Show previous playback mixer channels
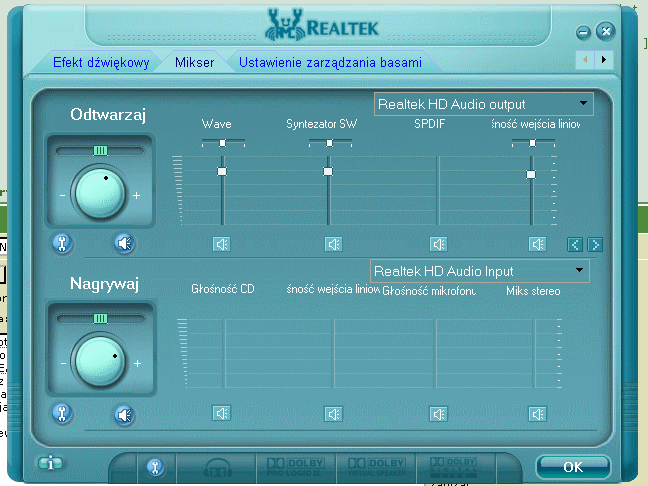 click(575, 245)
